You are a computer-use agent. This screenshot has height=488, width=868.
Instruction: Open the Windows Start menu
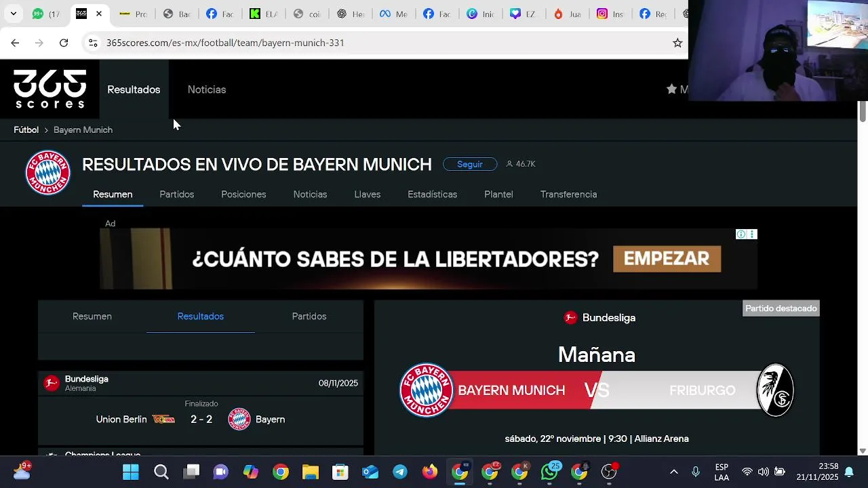[x=131, y=472]
